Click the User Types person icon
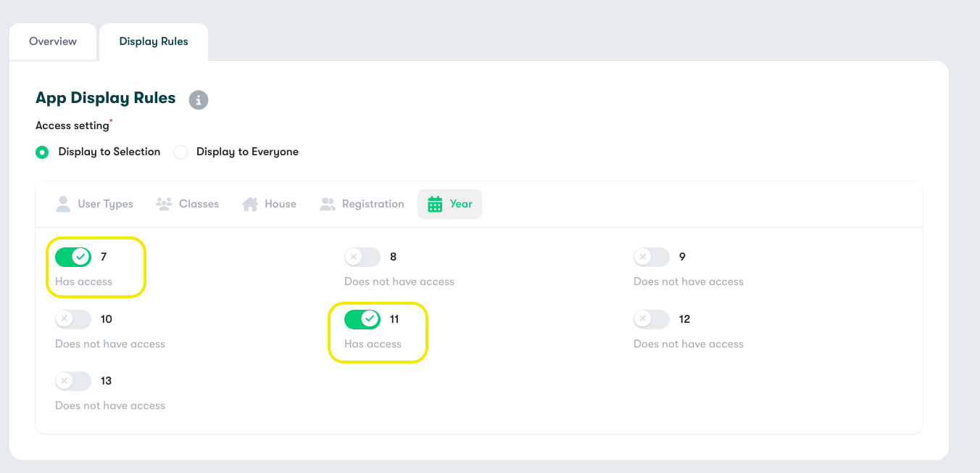This screenshot has width=980, height=473. (63, 204)
